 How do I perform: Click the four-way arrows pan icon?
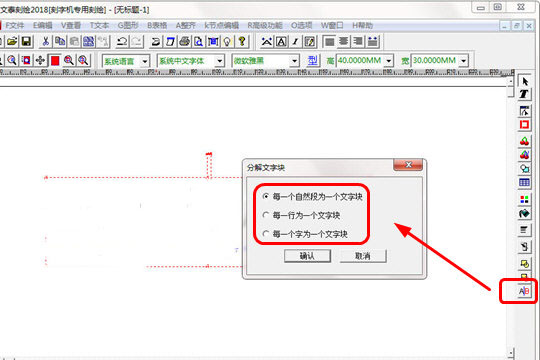pyautogui.click(x=40, y=61)
